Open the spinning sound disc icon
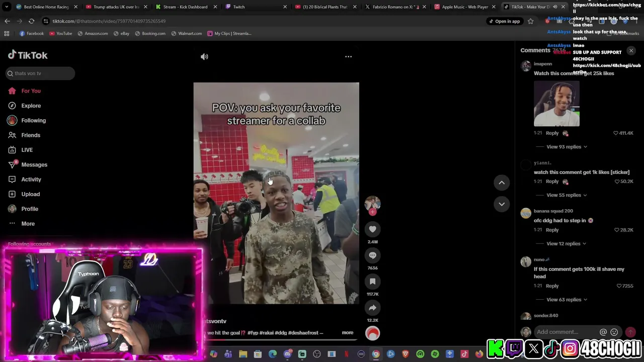The image size is (644, 362). [x=372, y=333]
